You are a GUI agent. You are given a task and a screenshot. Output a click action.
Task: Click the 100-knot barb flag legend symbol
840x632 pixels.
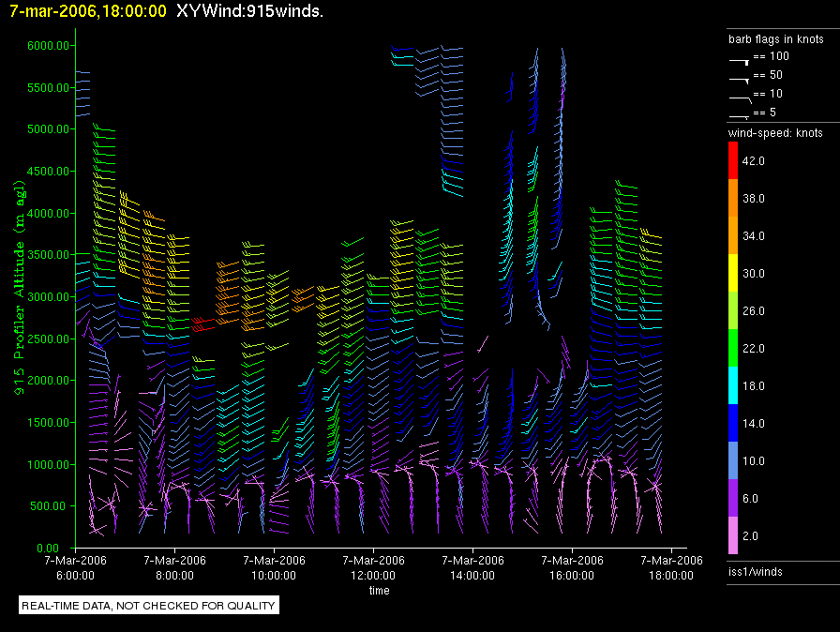pos(739,59)
